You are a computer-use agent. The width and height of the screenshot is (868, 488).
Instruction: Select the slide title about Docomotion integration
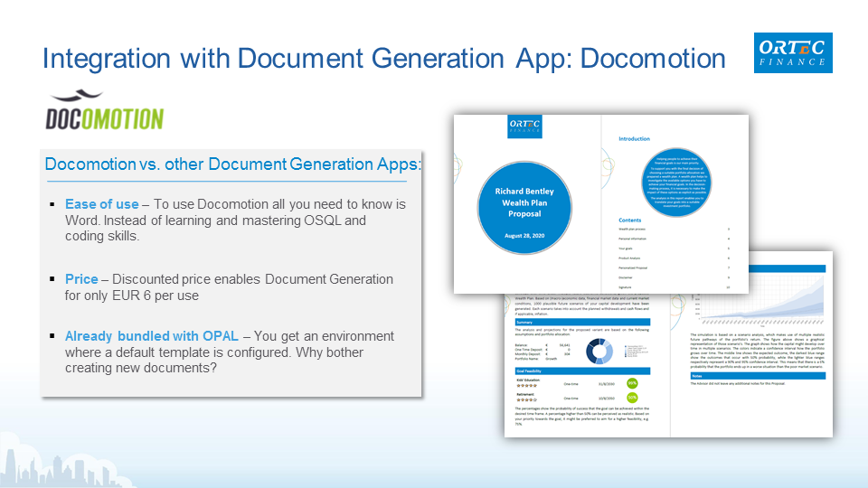pyautogui.click(x=383, y=59)
